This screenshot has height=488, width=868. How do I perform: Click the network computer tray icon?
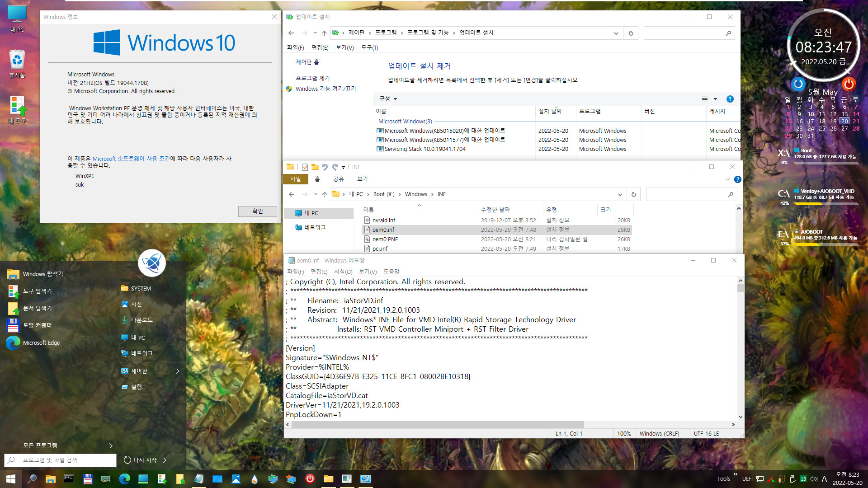(x=760, y=479)
